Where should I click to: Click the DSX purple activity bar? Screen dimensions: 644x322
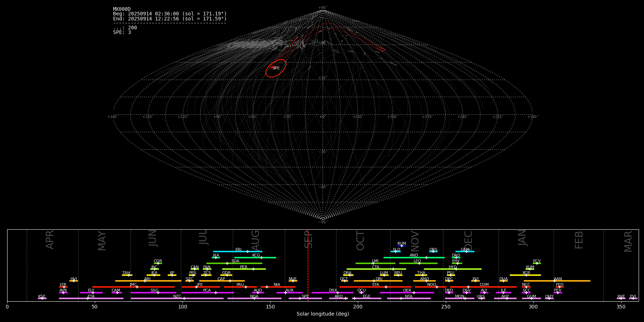[x=332, y=293]
